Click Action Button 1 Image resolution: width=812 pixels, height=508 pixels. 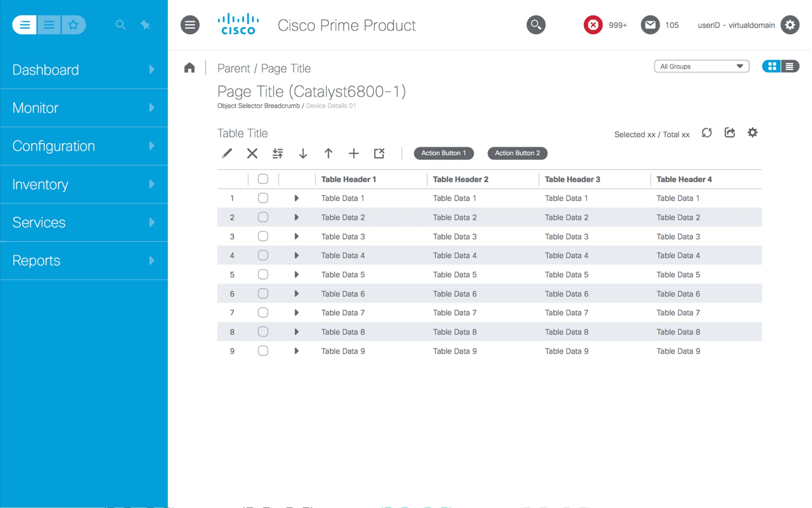tap(444, 153)
